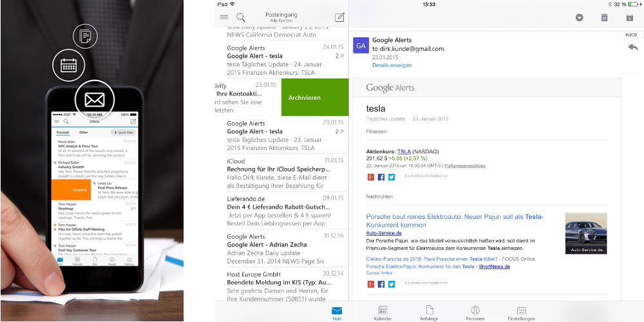Viewport: 644px width, 322px height.
Task: Tap search icon on phone screen
Action: (66, 122)
